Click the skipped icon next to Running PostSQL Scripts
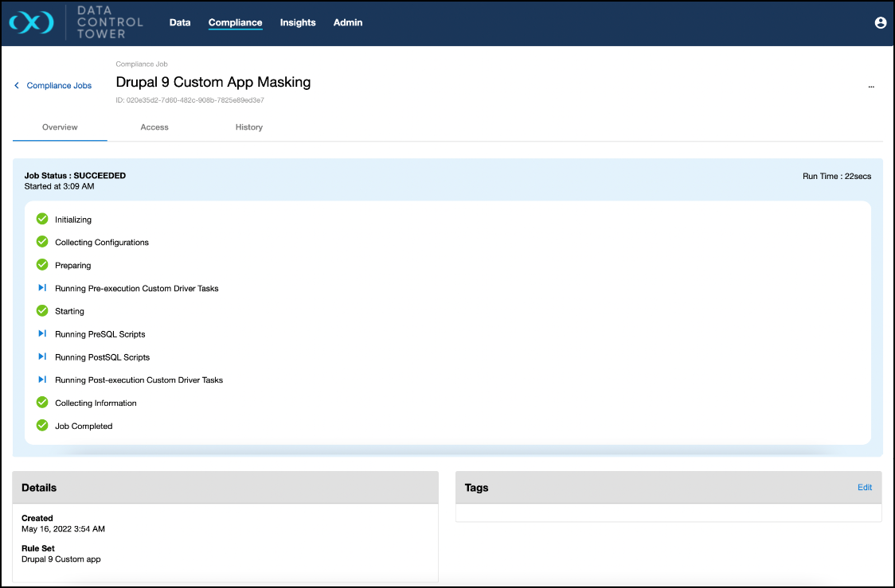The image size is (895, 588). pos(42,357)
